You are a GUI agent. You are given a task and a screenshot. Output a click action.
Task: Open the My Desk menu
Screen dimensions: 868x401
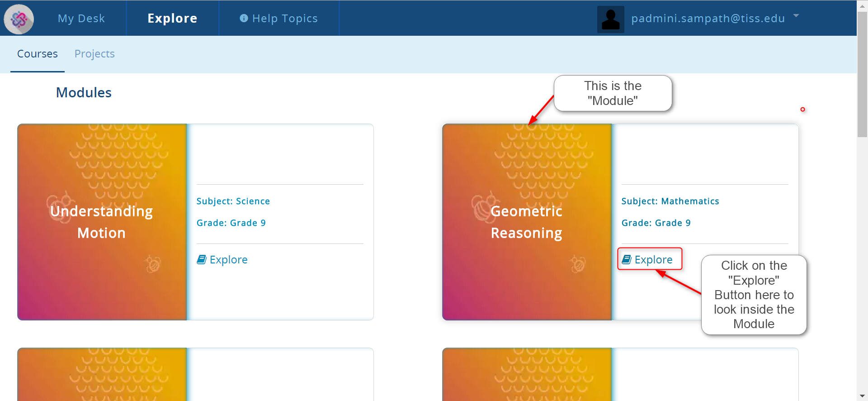click(x=81, y=19)
